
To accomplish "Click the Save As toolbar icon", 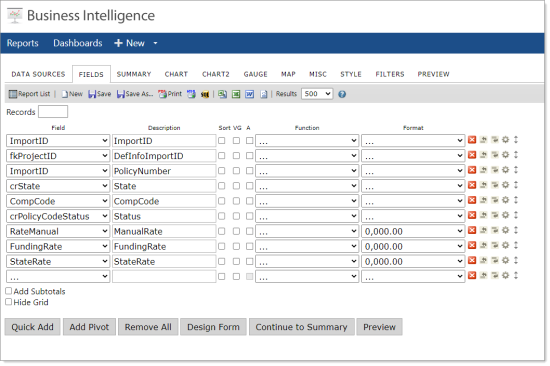I will (135, 94).
